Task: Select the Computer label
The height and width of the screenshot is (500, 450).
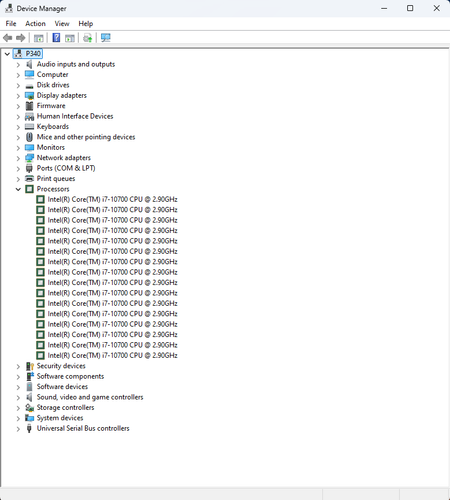Action: (52, 74)
